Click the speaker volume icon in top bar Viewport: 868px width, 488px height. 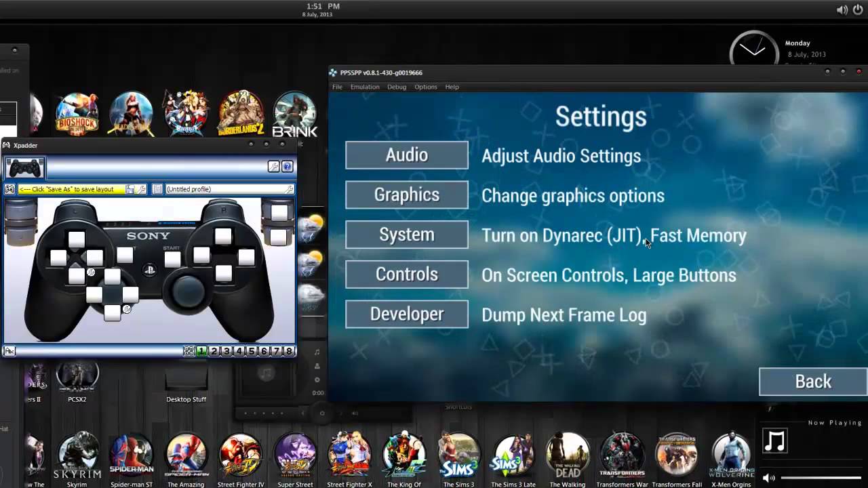(842, 9)
